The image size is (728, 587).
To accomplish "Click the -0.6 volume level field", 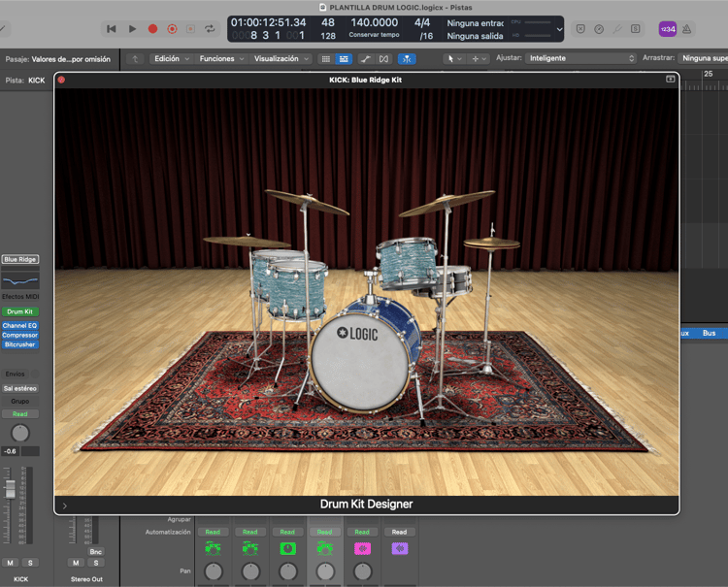I will [x=10, y=451].
